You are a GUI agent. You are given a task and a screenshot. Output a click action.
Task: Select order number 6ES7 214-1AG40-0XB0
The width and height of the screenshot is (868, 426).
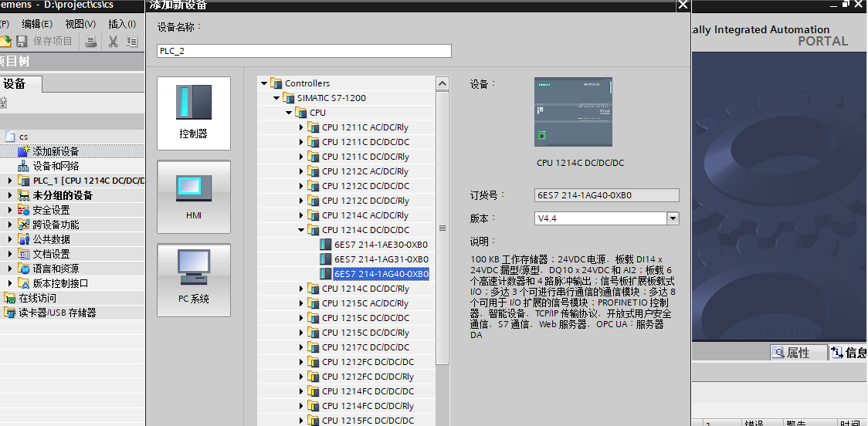[381, 274]
